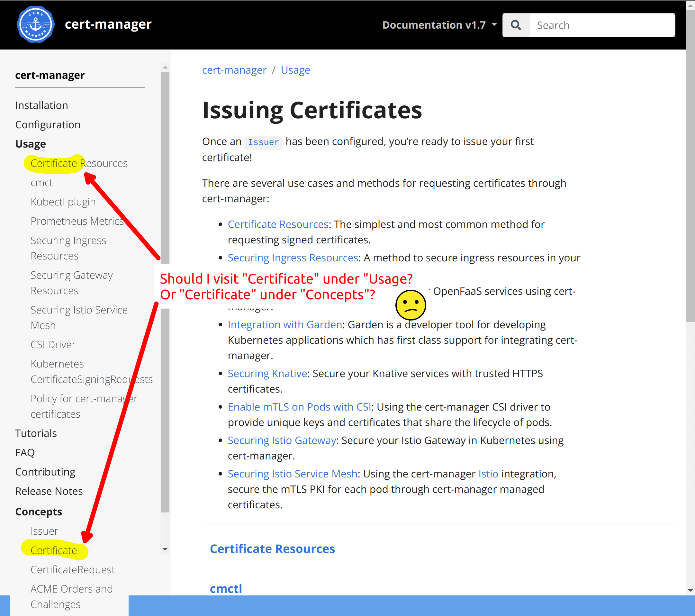Open the Enable mTLS on Pods with CSI link
The image size is (695, 616).
coord(299,406)
